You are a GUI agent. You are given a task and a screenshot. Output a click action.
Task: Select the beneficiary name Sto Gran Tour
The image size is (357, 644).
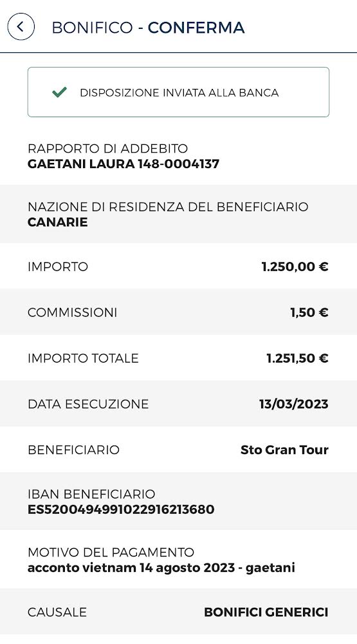tap(284, 450)
